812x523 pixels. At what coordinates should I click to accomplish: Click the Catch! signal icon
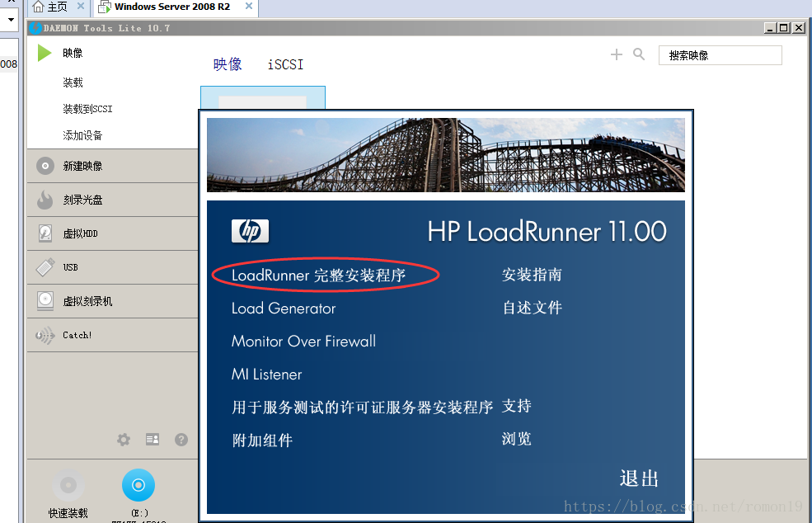[45, 336]
